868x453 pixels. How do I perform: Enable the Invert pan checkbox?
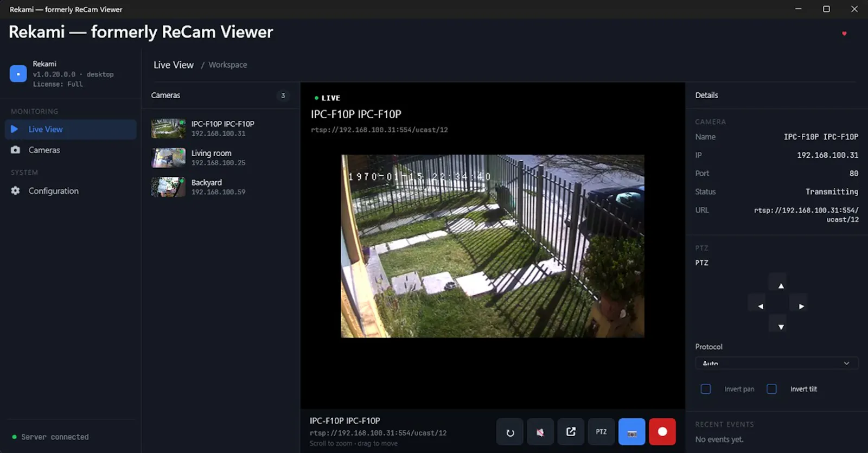point(706,389)
